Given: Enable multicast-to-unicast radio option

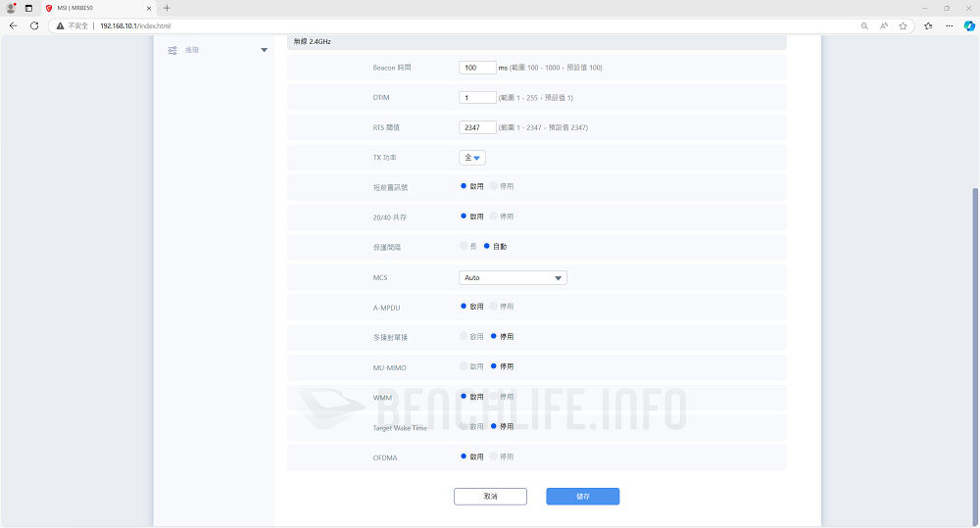Looking at the screenshot, I should coord(464,336).
